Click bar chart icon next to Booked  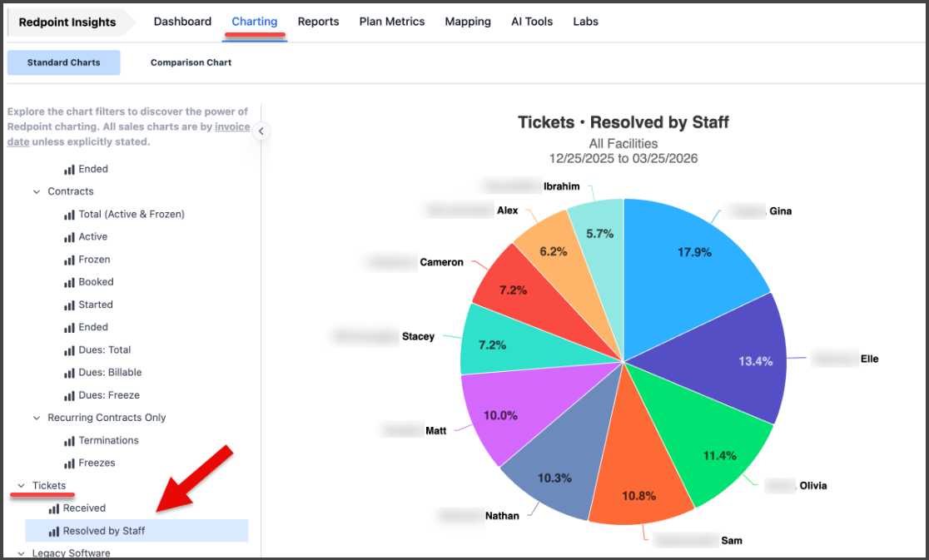[69, 283]
